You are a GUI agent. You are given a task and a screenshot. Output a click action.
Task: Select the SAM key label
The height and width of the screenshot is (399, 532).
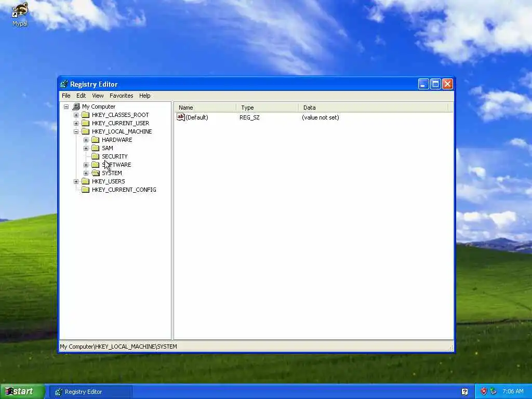(x=107, y=148)
